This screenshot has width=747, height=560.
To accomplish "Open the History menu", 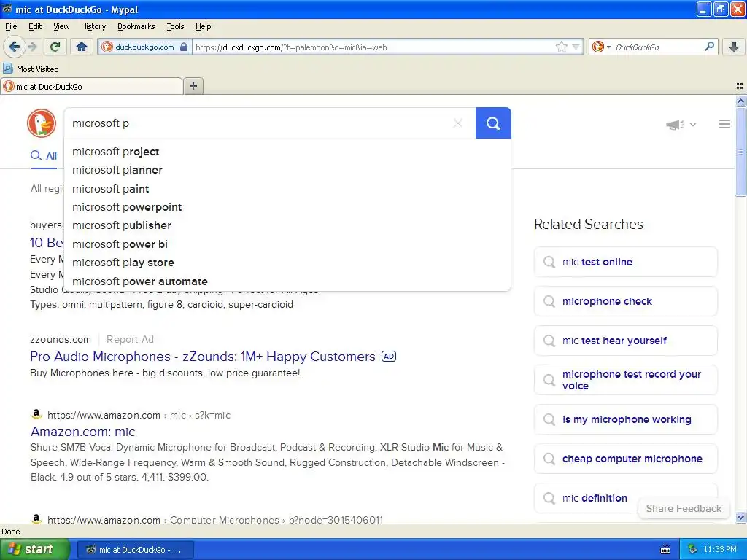I will [x=93, y=26].
